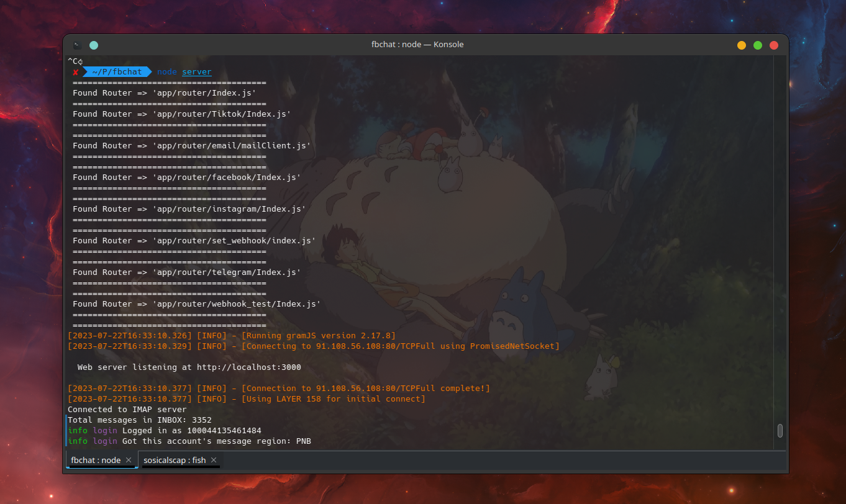The image size is (846, 504).
Task: Click 'Logged in as 100044135461484' line
Action: point(165,430)
